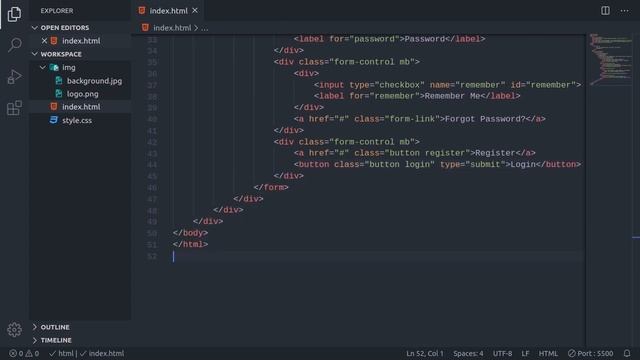Click the index.html breadcrumb item
Screen dimensions: 640x360
(172, 28)
